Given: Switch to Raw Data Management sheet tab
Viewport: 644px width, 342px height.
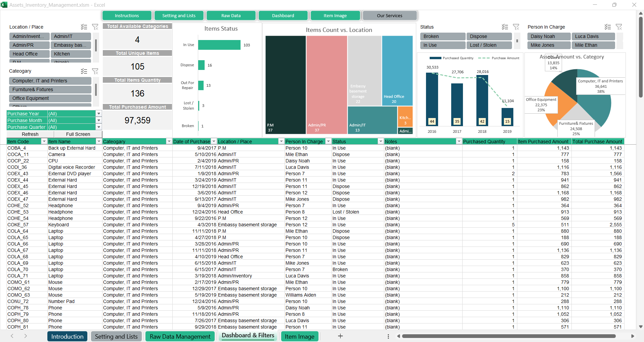Looking at the screenshot, I should click(x=180, y=336).
